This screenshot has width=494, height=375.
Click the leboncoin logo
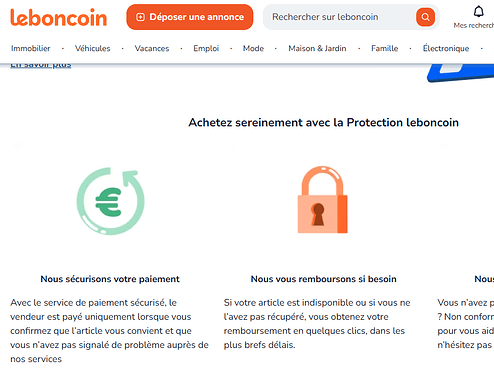pos(59,17)
